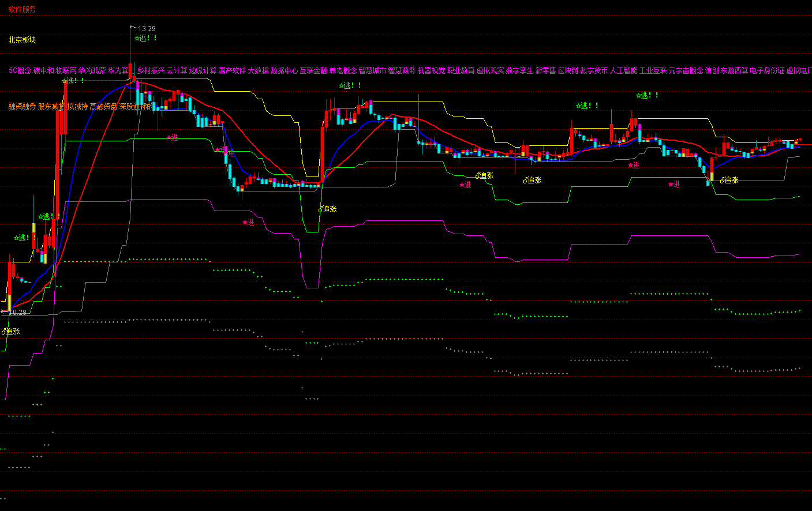
Task: Click the 虚拟现实 concept tag
Action: click(x=491, y=70)
